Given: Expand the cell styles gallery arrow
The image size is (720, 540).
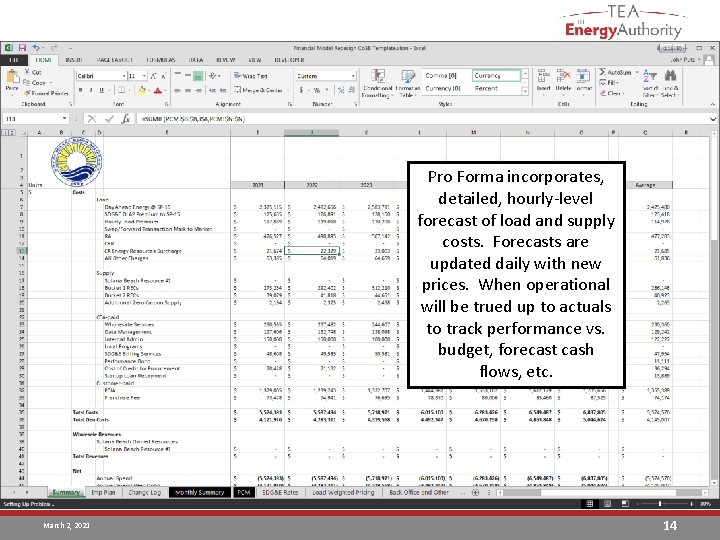Looking at the screenshot, I should [x=525, y=91].
